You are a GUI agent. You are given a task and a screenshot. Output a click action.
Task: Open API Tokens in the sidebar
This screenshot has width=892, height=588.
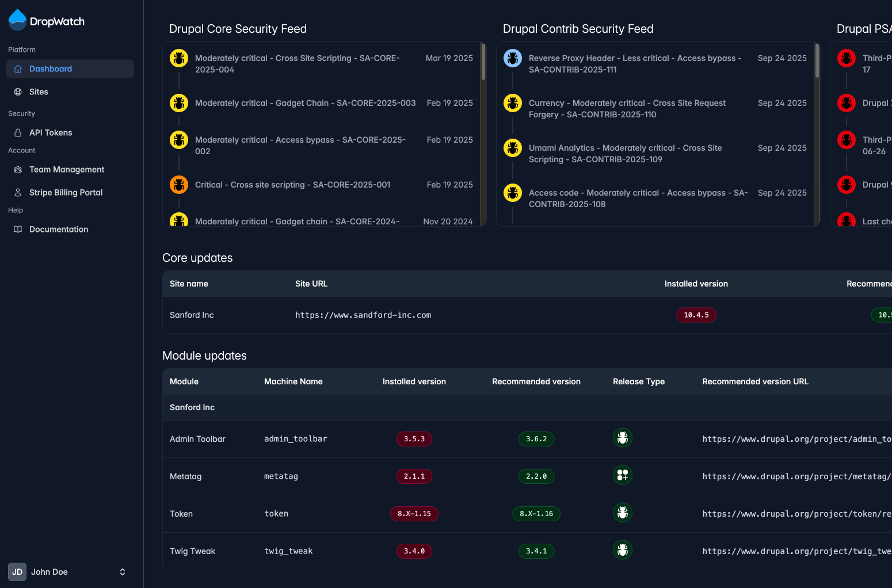(51, 133)
